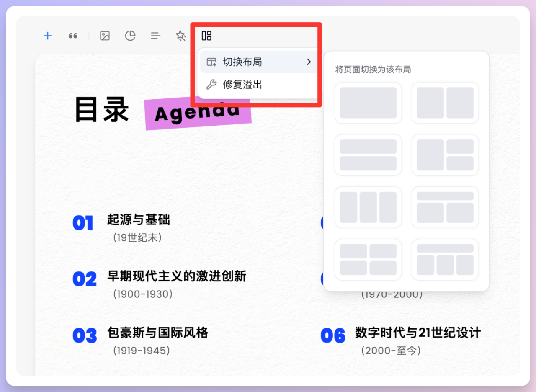
Task: Open the pie chart insertion tool
Action: click(x=130, y=36)
